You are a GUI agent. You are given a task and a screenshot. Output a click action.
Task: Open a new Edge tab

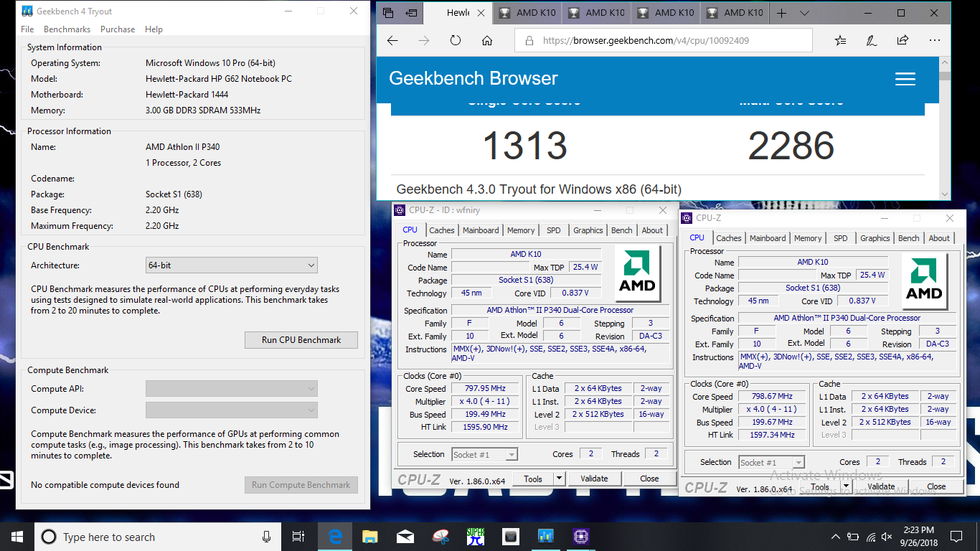tap(782, 13)
